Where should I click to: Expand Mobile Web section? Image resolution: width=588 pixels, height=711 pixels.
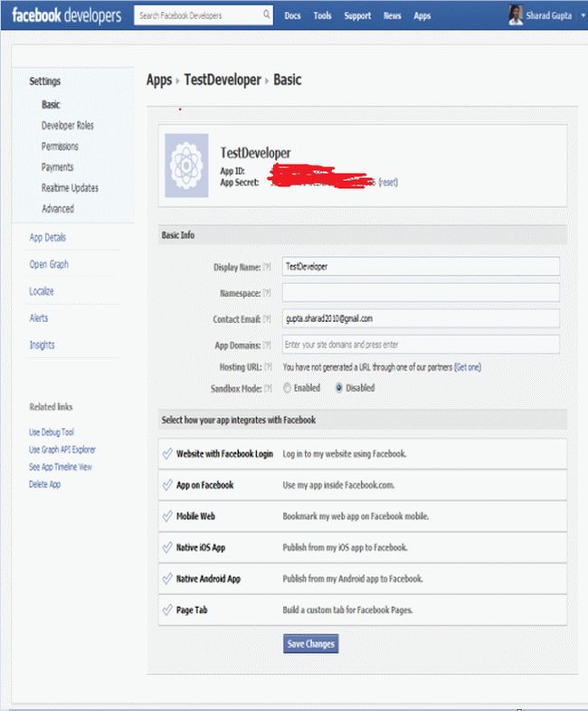(x=363, y=517)
